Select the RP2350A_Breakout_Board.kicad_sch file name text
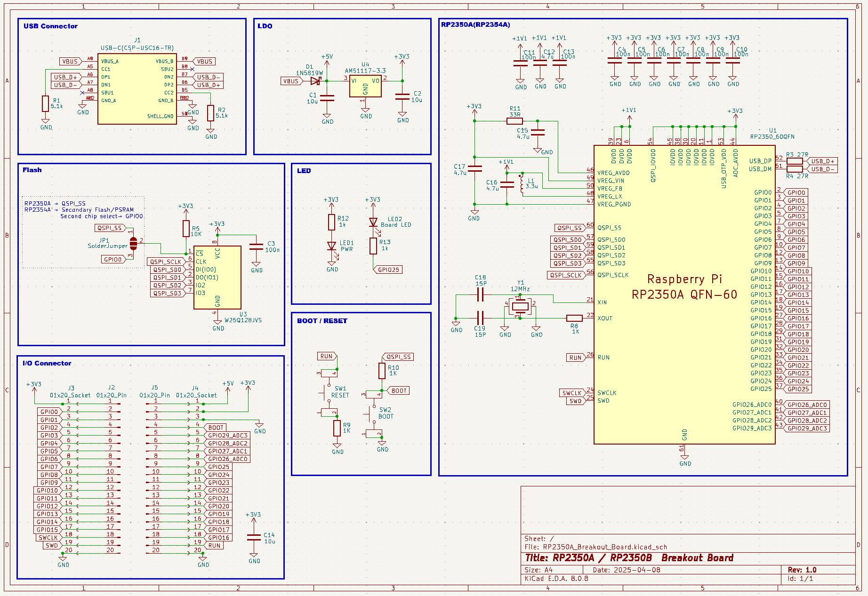 pyautogui.click(x=604, y=547)
